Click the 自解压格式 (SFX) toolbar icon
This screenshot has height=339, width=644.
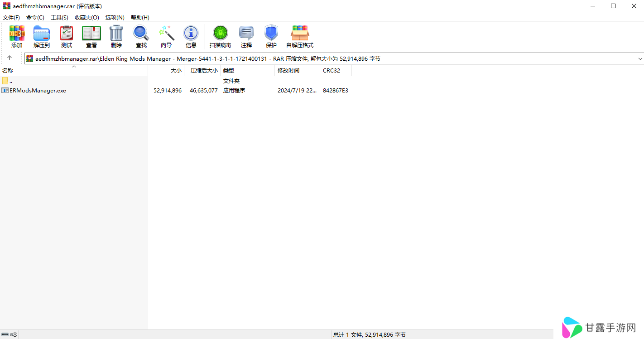(300, 33)
